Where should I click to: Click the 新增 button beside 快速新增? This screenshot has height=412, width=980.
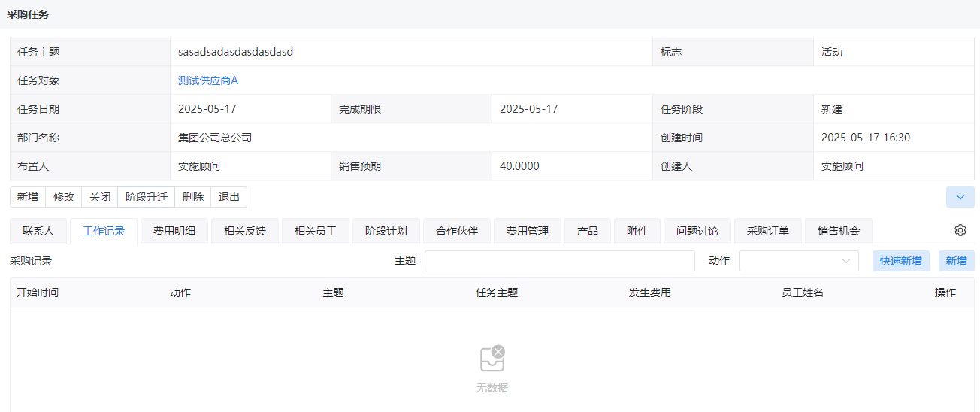pyautogui.click(x=957, y=261)
